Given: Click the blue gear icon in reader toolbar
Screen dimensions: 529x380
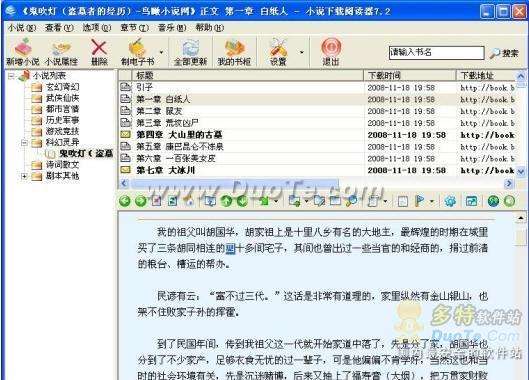Looking at the screenshot, I should coord(450,201).
